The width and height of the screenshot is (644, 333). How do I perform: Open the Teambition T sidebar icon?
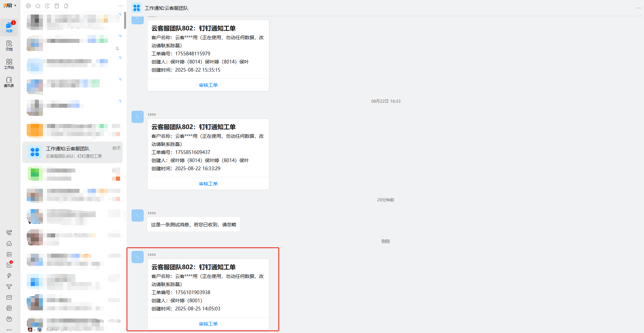click(9, 287)
